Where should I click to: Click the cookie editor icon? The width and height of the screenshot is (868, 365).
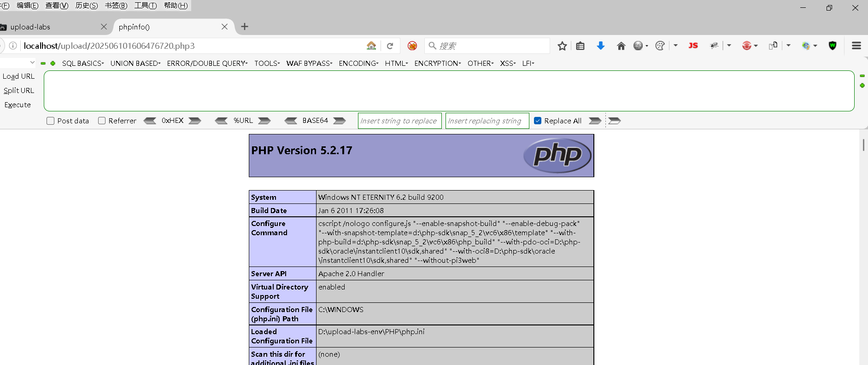[x=660, y=46]
